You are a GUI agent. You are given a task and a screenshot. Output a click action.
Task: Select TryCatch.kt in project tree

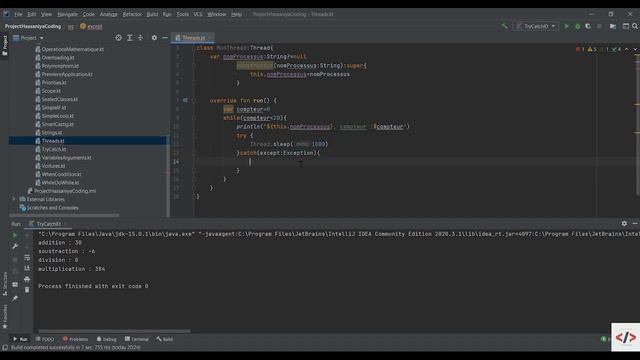coord(53,149)
